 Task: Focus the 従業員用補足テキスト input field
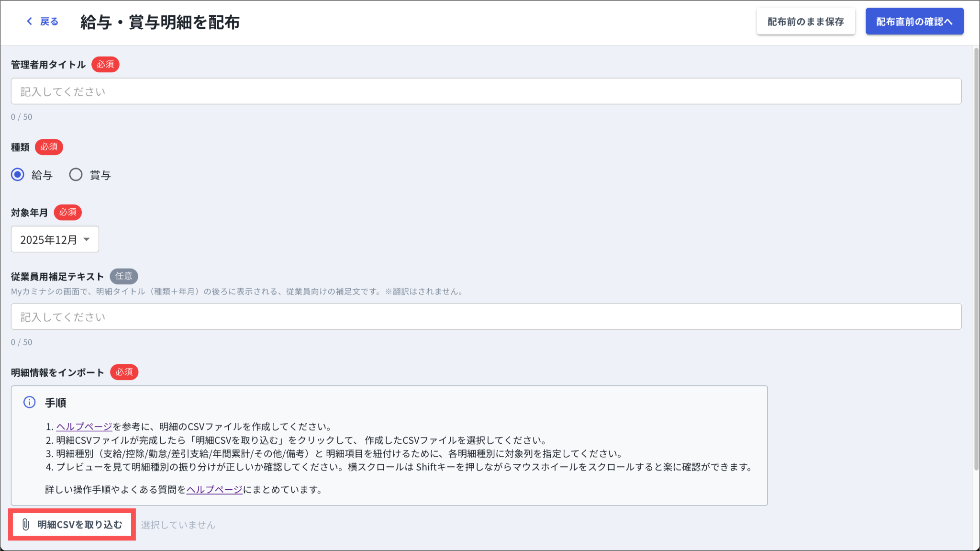tap(486, 317)
